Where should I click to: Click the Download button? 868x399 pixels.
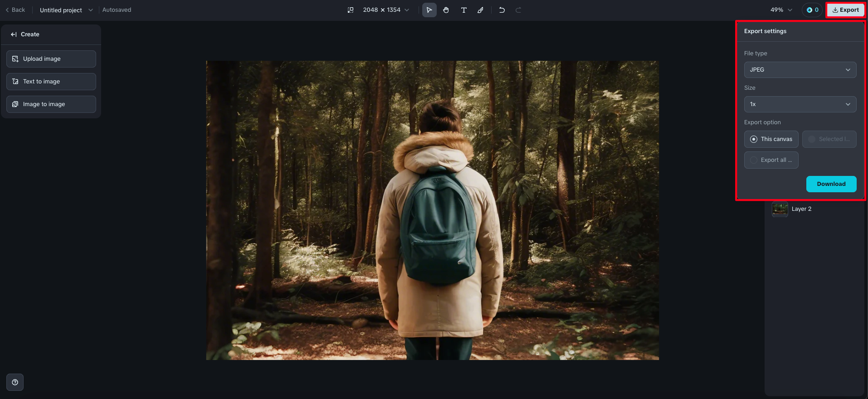click(x=831, y=184)
